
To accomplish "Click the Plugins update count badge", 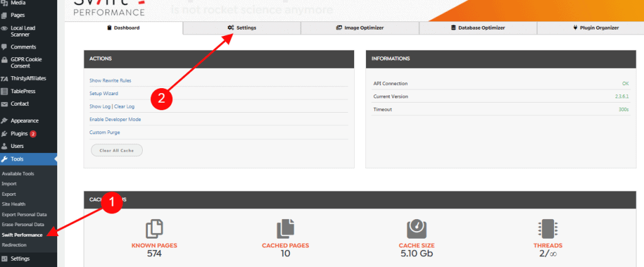I will tap(33, 133).
